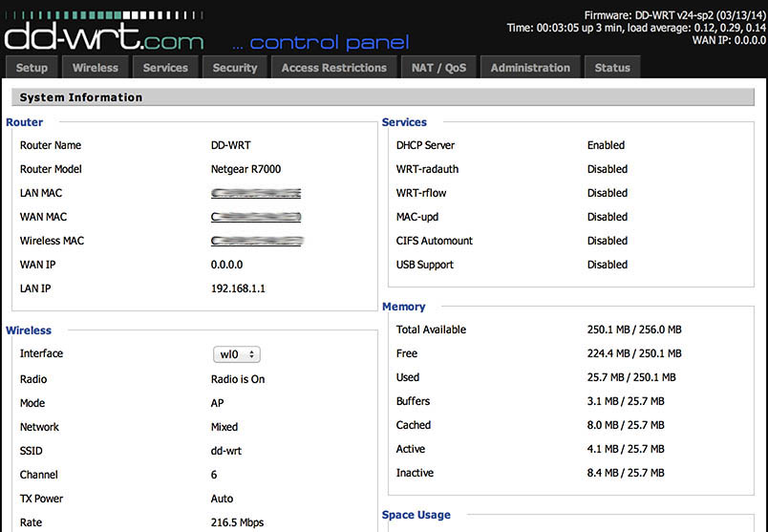Click the WRT-rflow Disabled value
This screenshot has width=768, height=532.
[x=608, y=193]
